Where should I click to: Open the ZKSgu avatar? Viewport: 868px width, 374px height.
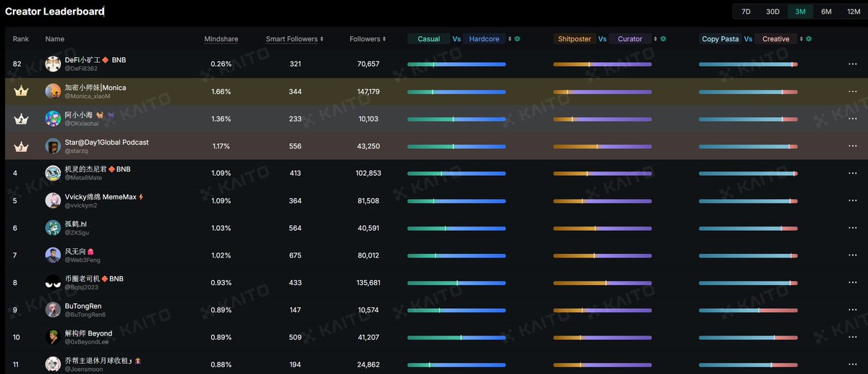(53, 228)
